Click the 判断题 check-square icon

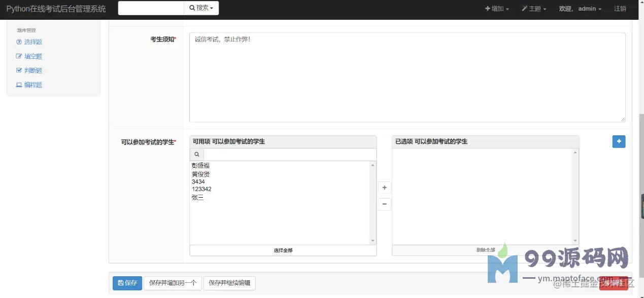pos(19,70)
